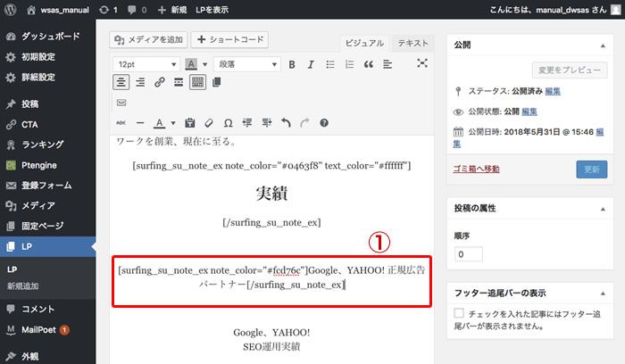Apply italic formatting
This screenshot has width=625, height=364.
pyautogui.click(x=310, y=64)
